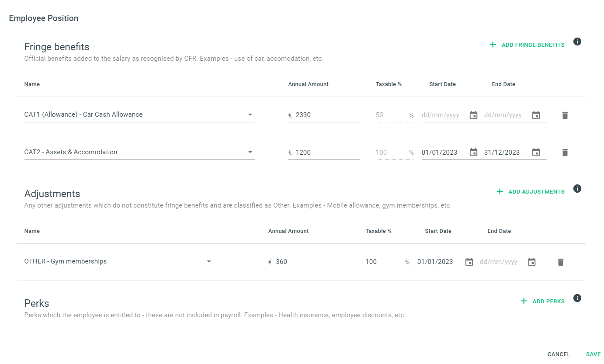Click the Perks heading
604x364 pixels.
coord(37,303)
